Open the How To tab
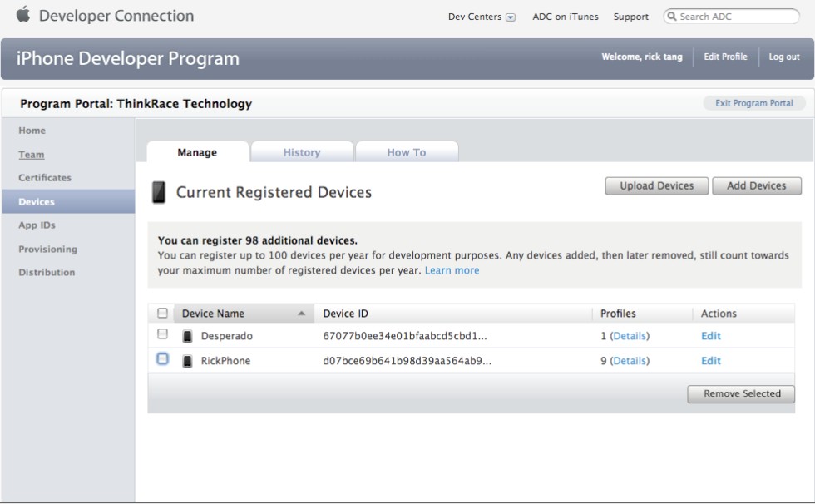This screenshot has height=504, width=815. 407,152
